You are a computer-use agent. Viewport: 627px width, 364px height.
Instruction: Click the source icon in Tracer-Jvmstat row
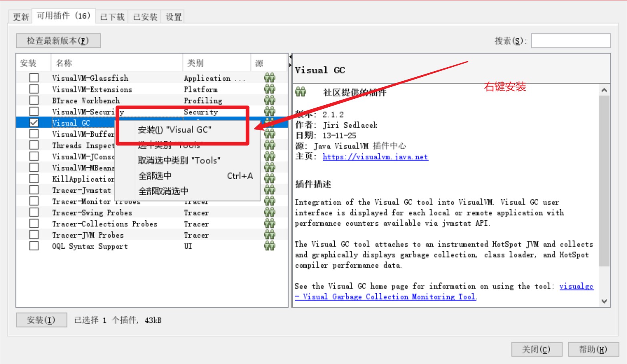[270, 190]
